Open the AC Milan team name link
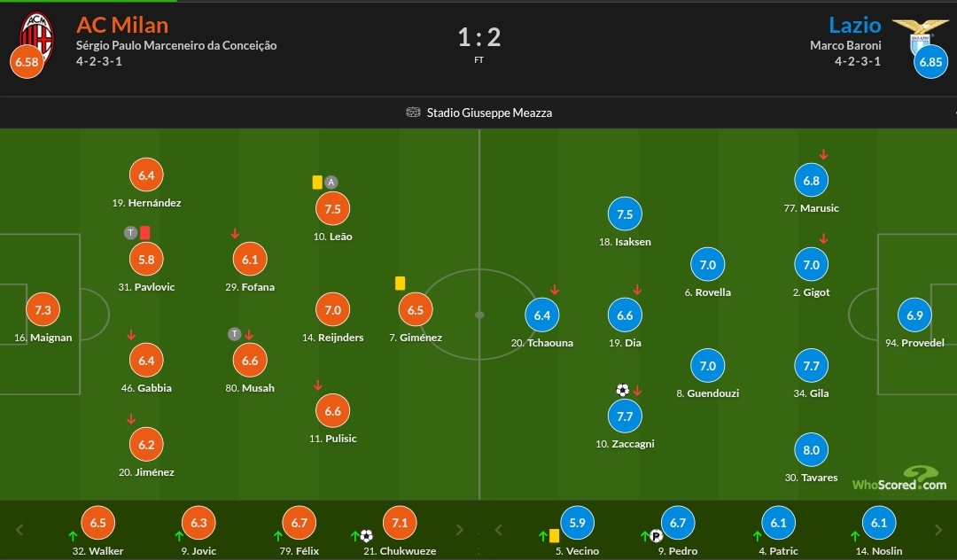The width and height of the screenshot is (957, 560). 122,25
